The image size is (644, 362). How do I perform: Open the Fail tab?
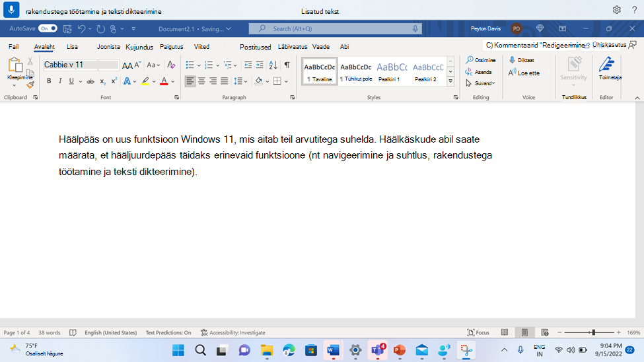(x=14, y=47)
